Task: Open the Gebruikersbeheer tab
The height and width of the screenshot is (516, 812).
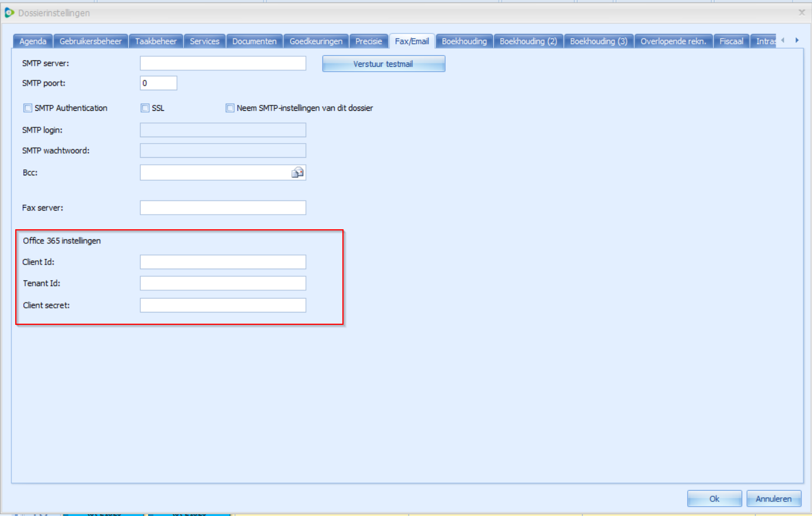Action: tap(90, 41)
